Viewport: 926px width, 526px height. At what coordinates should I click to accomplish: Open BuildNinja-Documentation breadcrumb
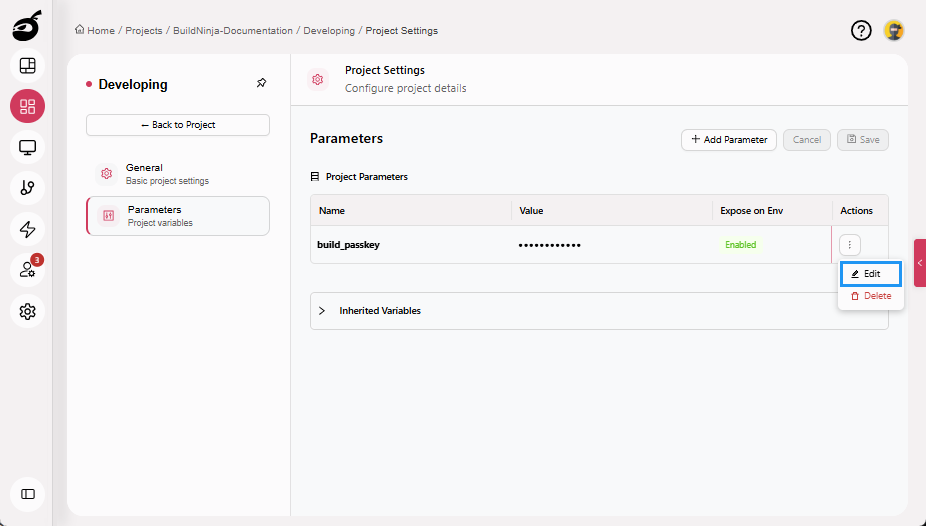(233, 30)
